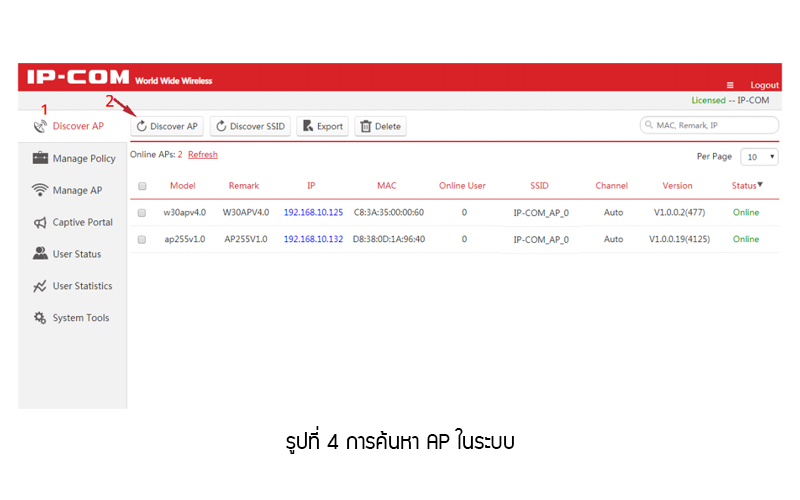Click MAC cell D8:38:0D:1A:96:40

coord(389,239)
